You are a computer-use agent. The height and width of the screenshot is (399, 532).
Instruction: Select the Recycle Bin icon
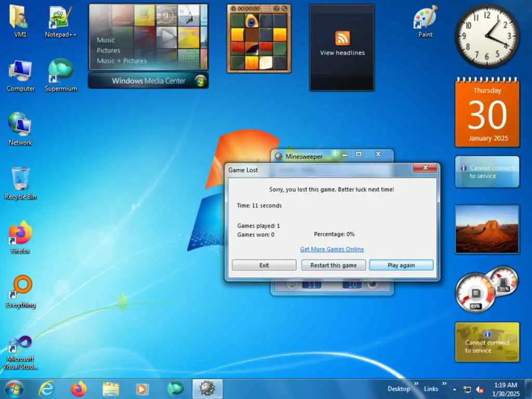tap(20, 183)
